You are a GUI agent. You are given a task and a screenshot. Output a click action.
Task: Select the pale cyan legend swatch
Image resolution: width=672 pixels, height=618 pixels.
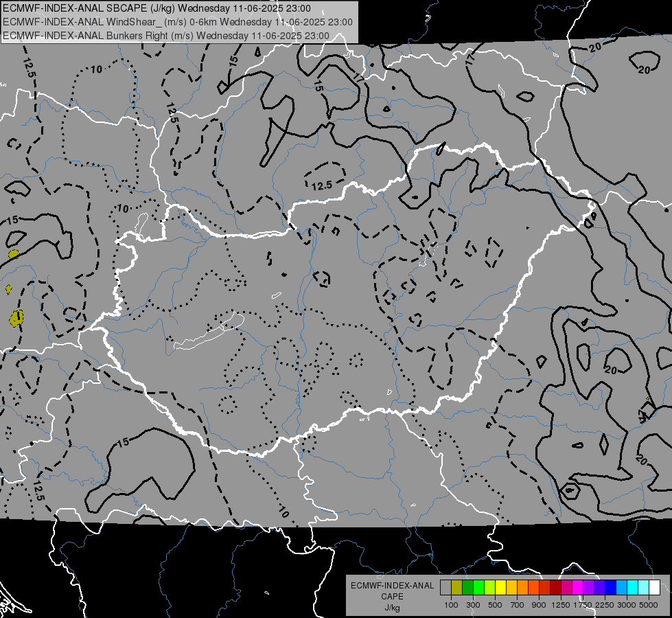pyautogui.click(x=644, y=588)
